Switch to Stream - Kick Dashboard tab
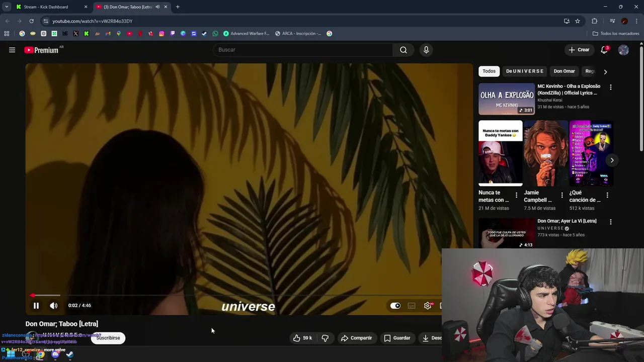644x362 pixels. 46,7
